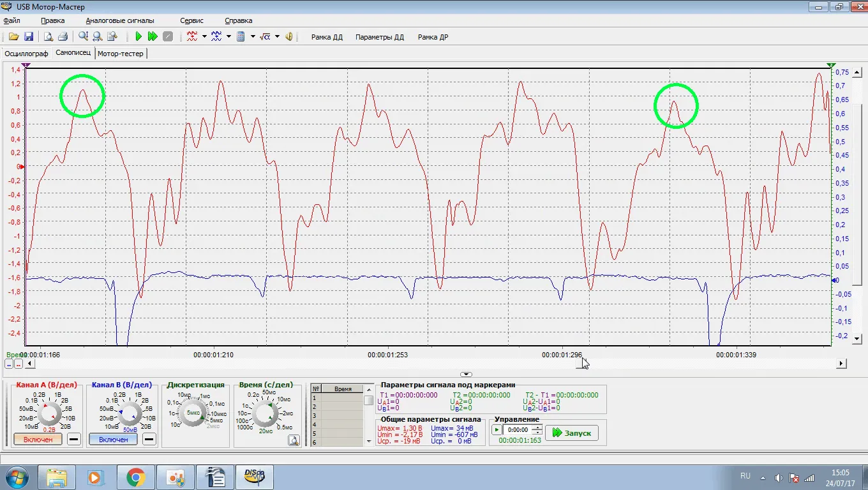
Task: Open dropdown next to calculator icon
Action: click(x=253, y=36)
